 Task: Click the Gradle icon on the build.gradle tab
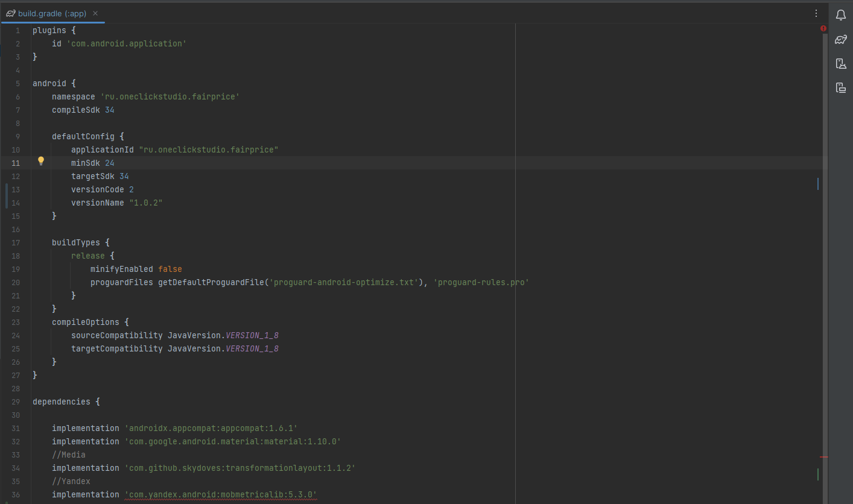click(x=11, y=13)
